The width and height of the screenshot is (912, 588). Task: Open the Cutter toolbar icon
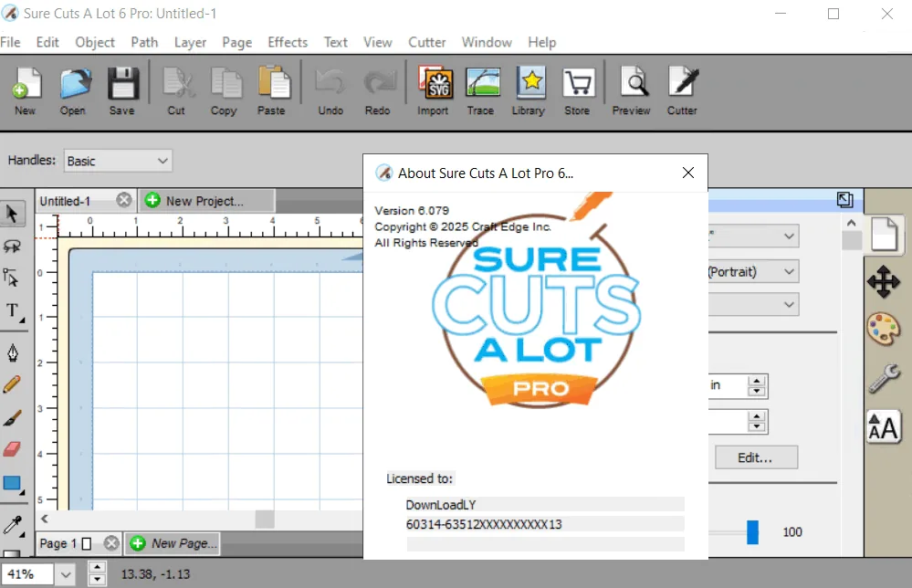[682, 90]
